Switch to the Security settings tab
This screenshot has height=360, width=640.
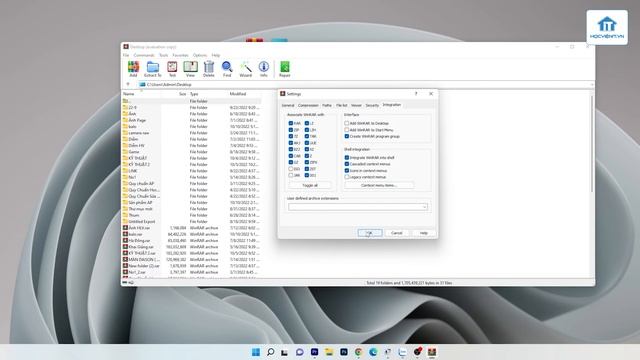372,105
